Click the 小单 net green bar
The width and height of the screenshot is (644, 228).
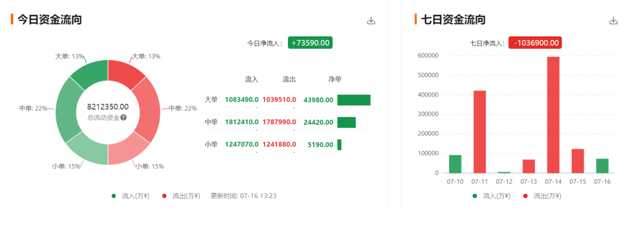(339, 144)
